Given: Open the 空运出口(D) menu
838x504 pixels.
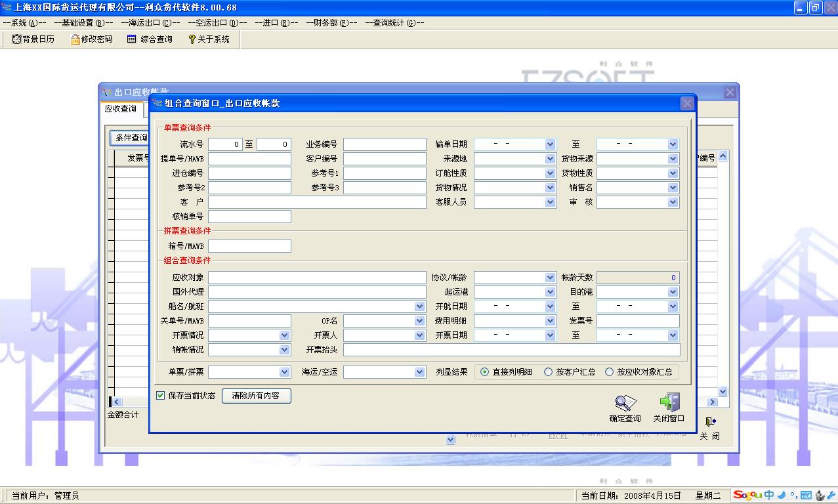Looking at the screenshot, I should (217, 22).
